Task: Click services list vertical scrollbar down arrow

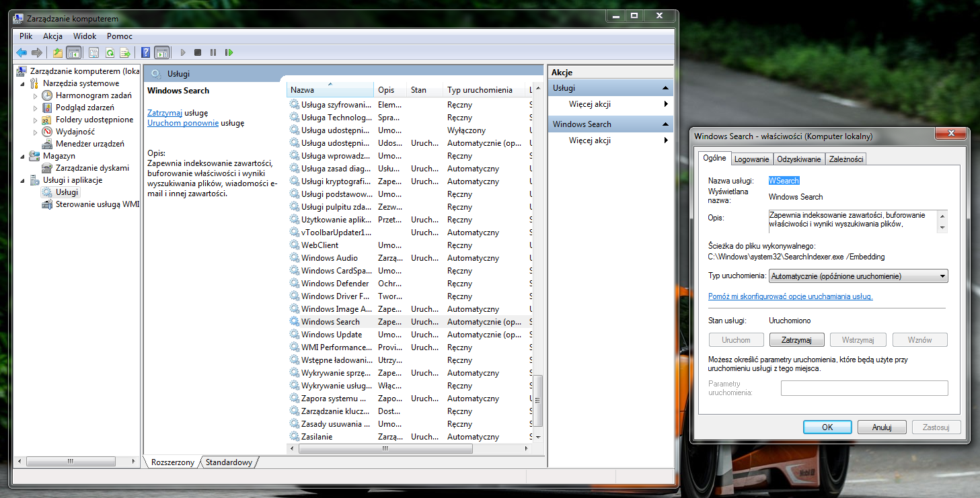Action: [x=537, y=437]
